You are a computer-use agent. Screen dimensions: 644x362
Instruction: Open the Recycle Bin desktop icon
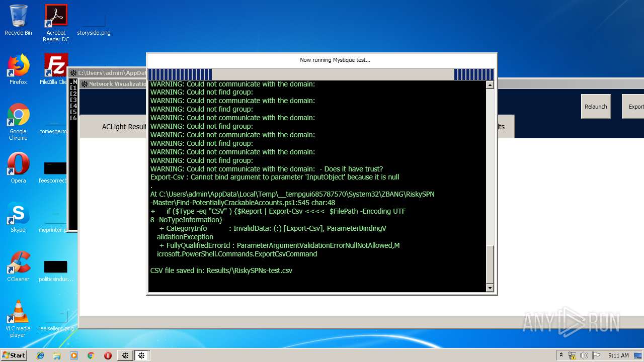(18, 20)
